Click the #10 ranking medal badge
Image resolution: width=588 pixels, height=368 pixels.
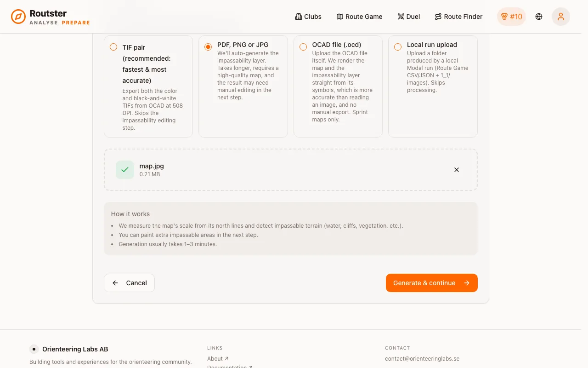[511, 17]
